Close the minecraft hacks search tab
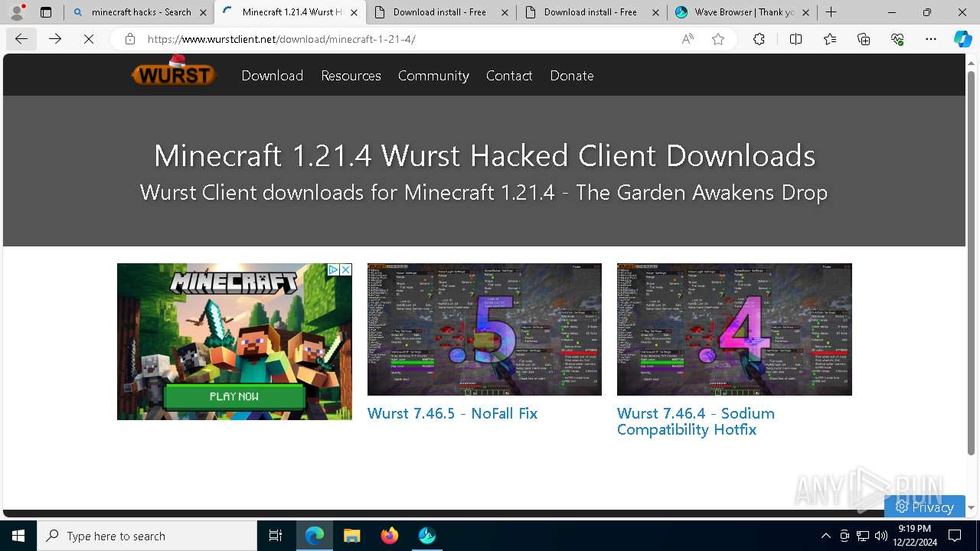This screenshot has height=551, width=980. [x=203, y=12]
